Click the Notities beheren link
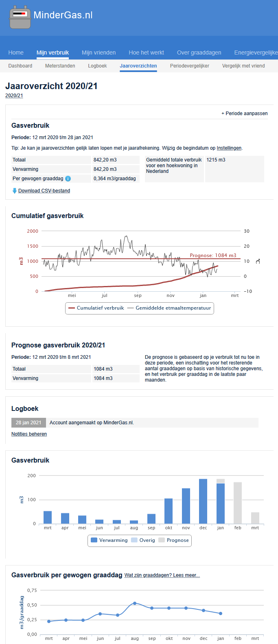Viewport: 278px width, 644px height. 29,434
